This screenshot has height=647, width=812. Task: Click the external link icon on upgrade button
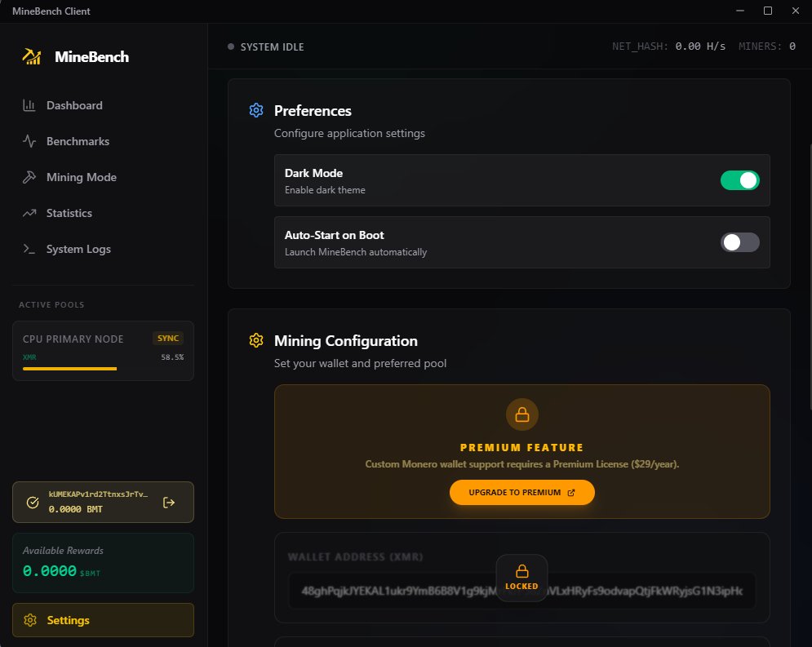(x=571, y=492)
